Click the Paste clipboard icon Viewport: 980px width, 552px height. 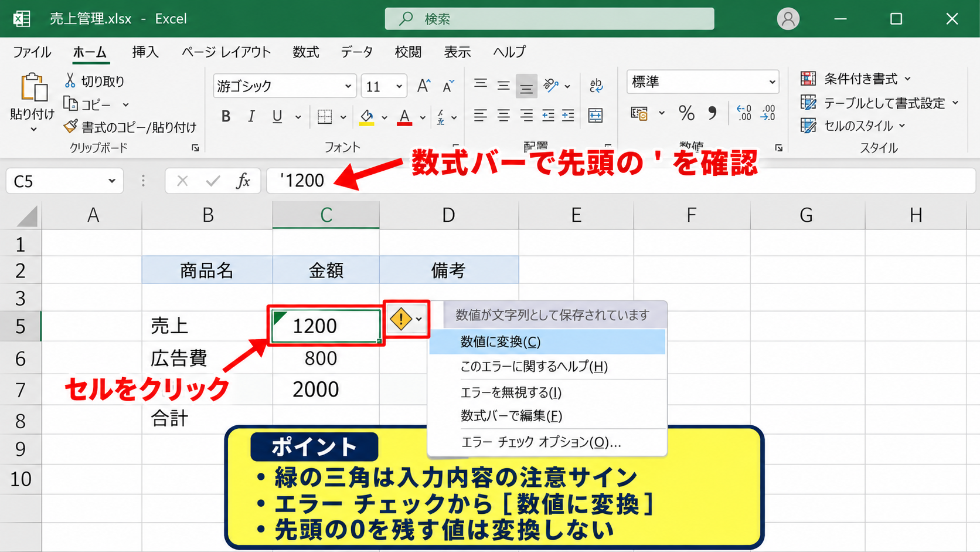pos(33,87)
